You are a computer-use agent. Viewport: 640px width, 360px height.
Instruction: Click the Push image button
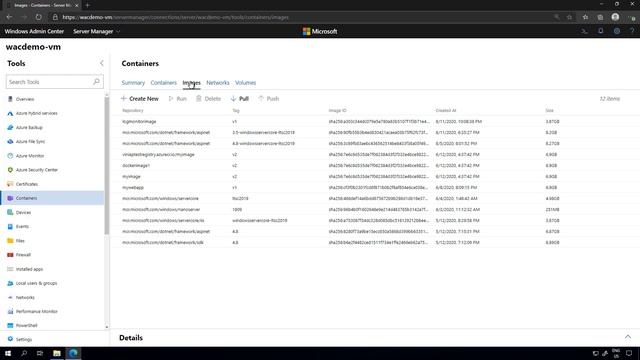269,99
